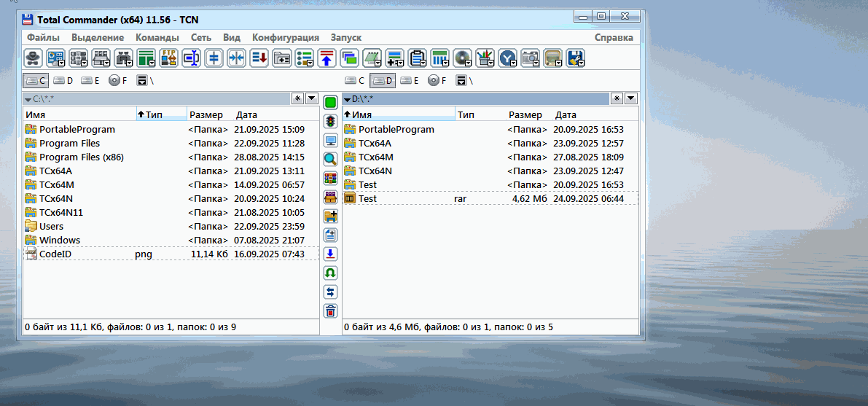Click the Дата column header in left panel
Viewport: 868px width, 406px height.
pyautogui.click(x=246, y=114)
